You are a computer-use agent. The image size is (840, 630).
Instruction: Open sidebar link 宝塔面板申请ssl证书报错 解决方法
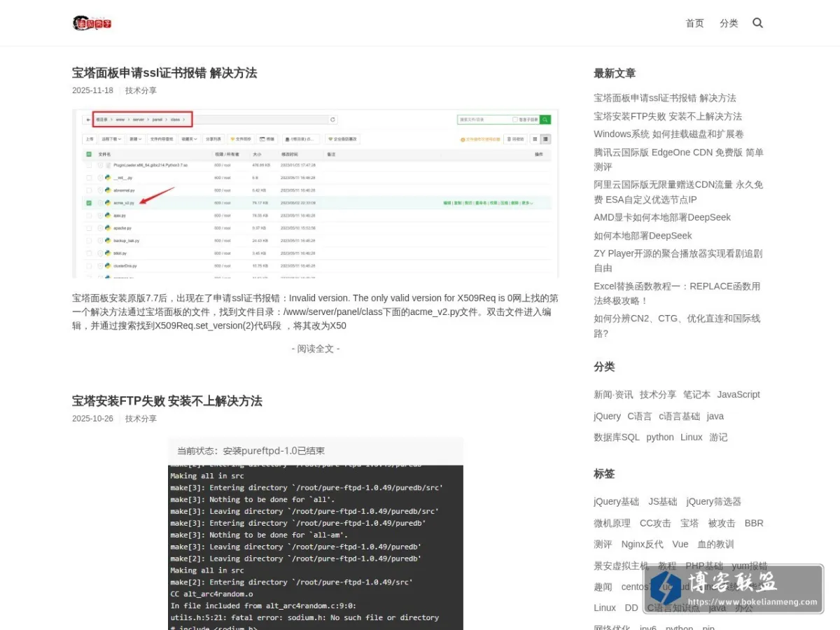(x=665, y=98)
